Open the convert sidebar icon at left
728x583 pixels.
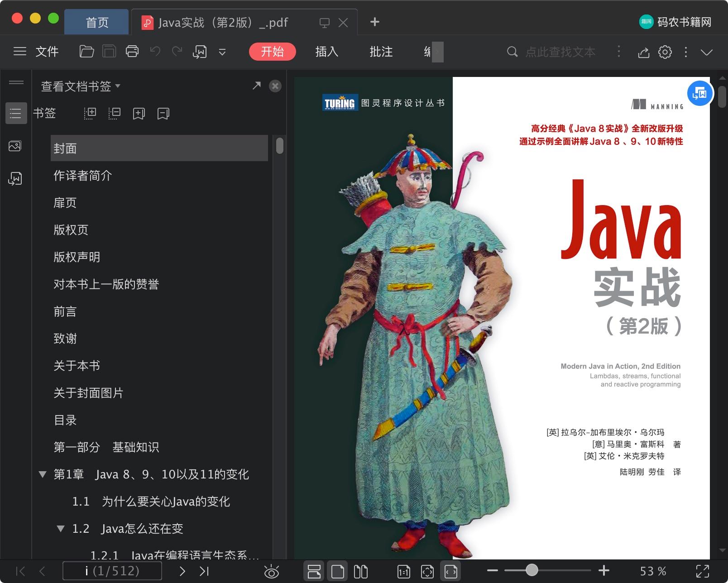[15, 178]
